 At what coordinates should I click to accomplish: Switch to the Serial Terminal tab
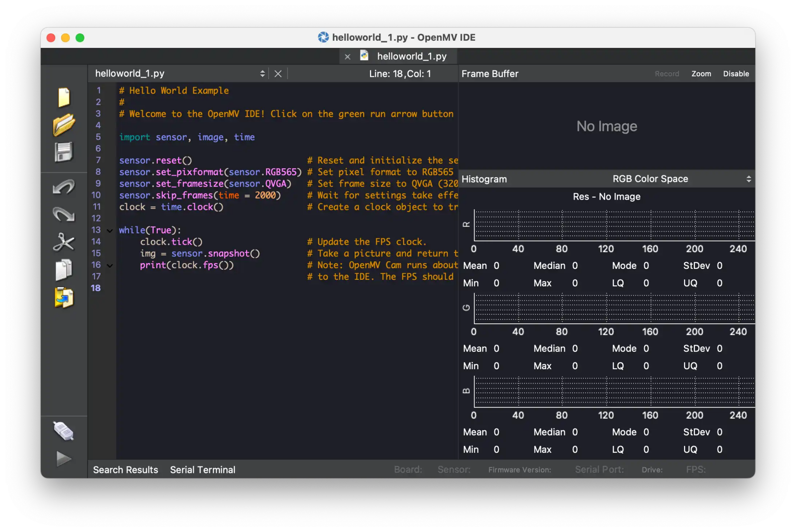[203, 470]
